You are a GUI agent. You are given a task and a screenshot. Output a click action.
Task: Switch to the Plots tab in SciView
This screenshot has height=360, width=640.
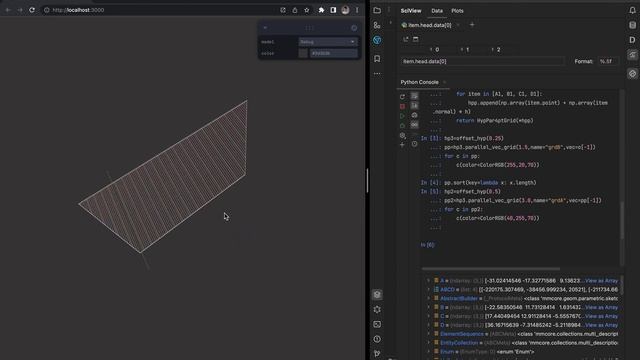[x=457, y=11]
